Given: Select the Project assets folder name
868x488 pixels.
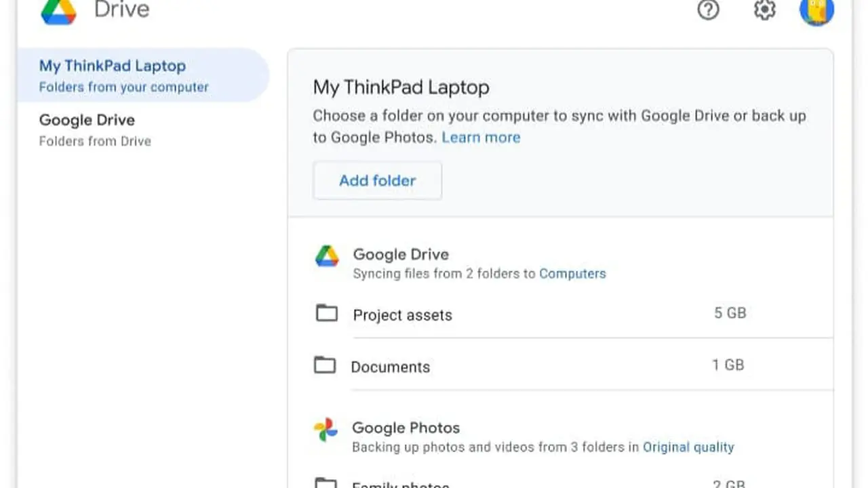Looking at the screenshot, I should click(x=402, y=315).
